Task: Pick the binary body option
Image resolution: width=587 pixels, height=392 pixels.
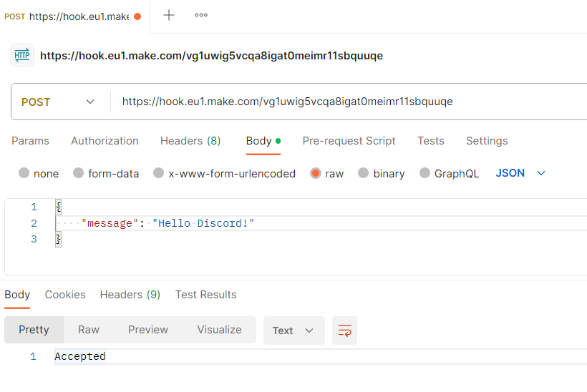Action: coord(364,173)
